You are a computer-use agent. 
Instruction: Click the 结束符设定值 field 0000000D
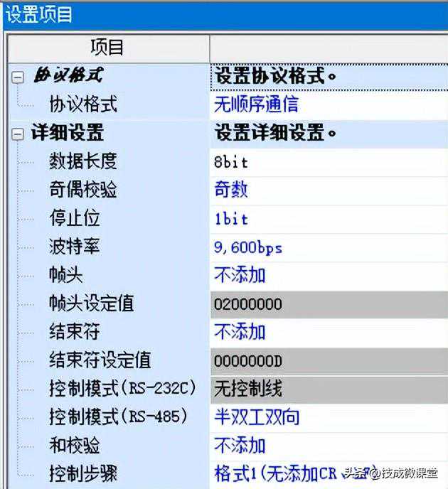[247, 361]
